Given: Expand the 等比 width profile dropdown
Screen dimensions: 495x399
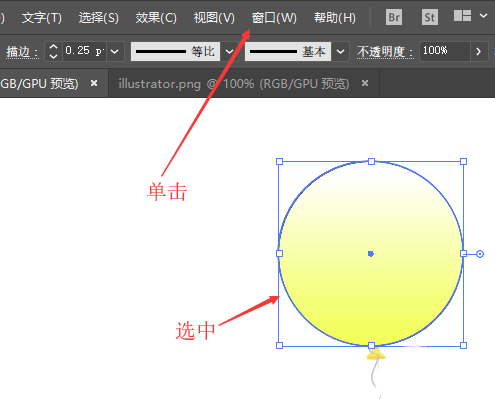Looking at the screenshot, I should [229, 51].
